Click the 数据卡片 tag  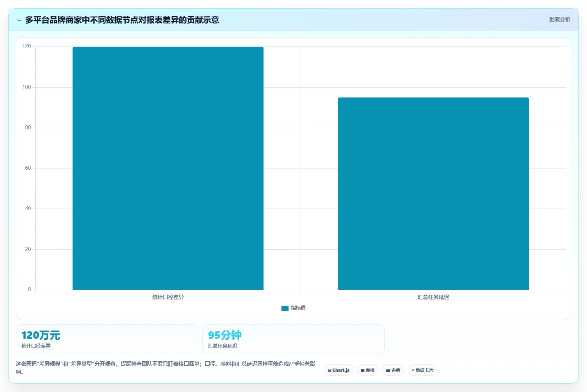coord(423,370)
